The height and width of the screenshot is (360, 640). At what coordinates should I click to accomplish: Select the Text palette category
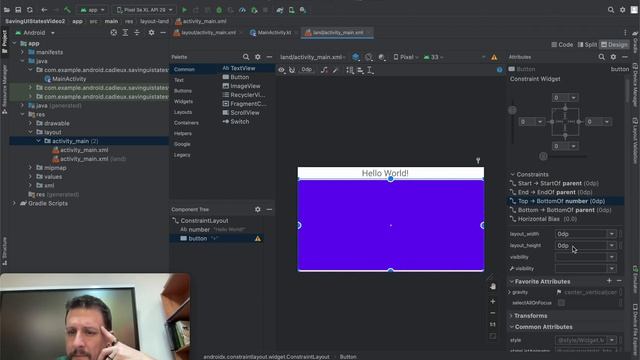coord(179,80)
